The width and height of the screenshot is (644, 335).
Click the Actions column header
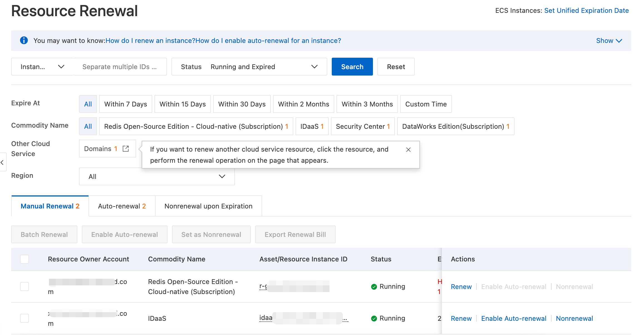(x=463, y=259)
